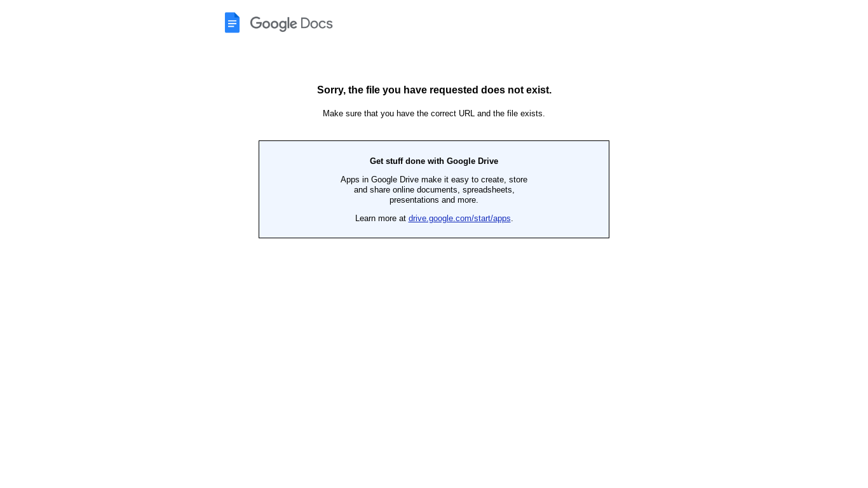Click "does not exist" in the bold heading
Viewport: 868px width, 488px height.
tap(516, 90)
